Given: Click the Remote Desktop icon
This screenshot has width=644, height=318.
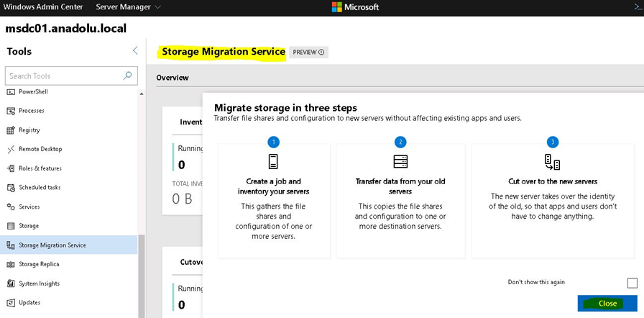Looking at the screenshot, I should [11, 149].
